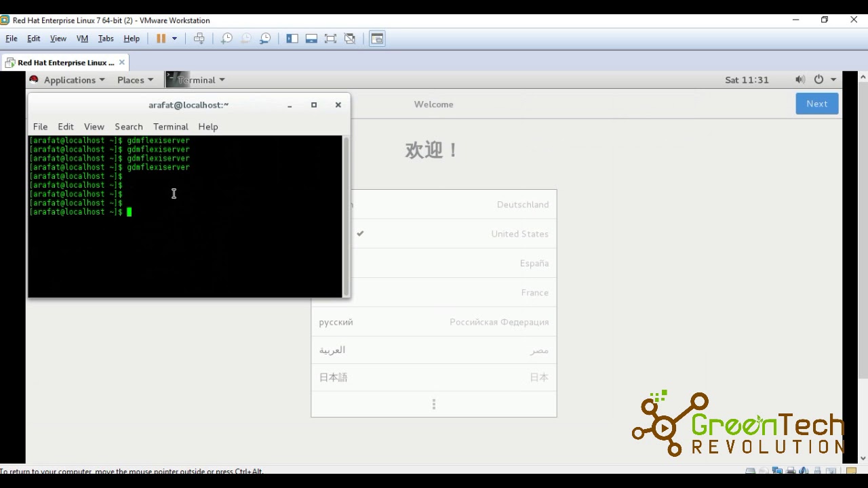
Task: Open the terminal window's File menu
Action: tap(40, 127)
